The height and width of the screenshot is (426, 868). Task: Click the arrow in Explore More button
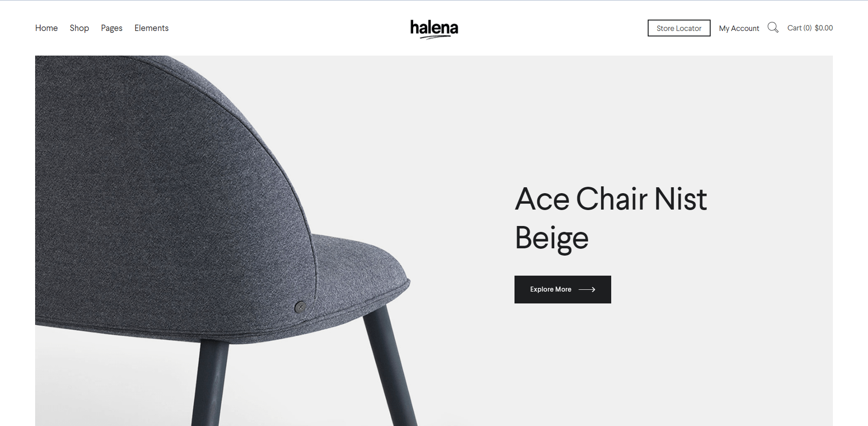tap(587, 289)
